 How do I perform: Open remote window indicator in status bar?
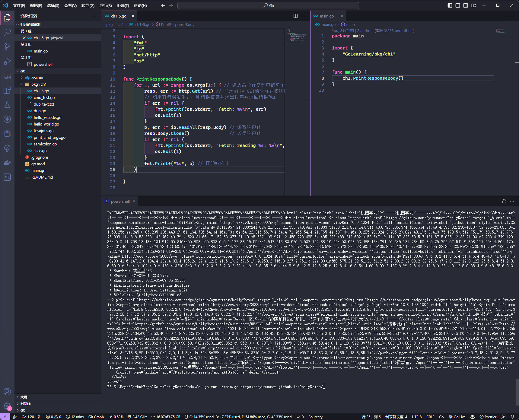coord(5,417)
